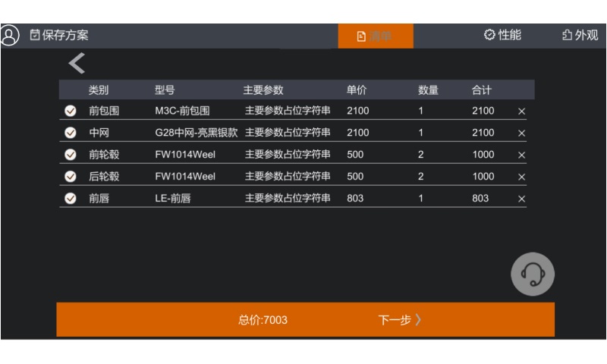Click unit price 2100 in 前包围 row
This screenshot has width=607, height=364.
pos(357,111)
